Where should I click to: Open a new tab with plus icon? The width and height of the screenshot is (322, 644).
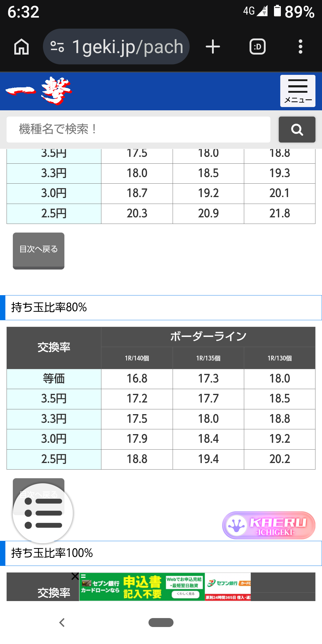pos(213,47)
